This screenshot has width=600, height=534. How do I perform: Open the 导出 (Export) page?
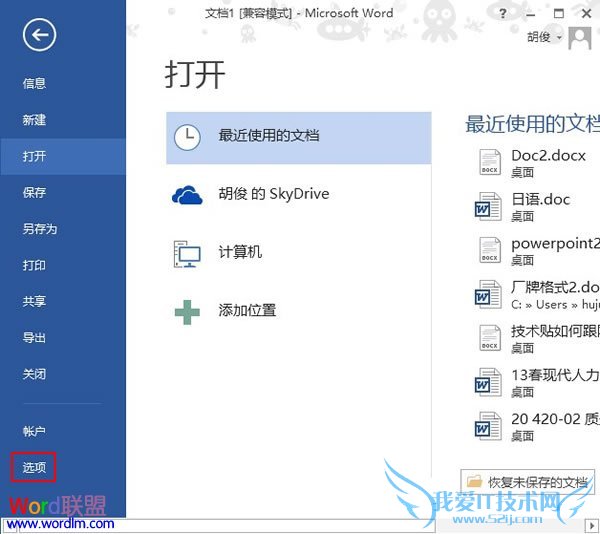34,338
